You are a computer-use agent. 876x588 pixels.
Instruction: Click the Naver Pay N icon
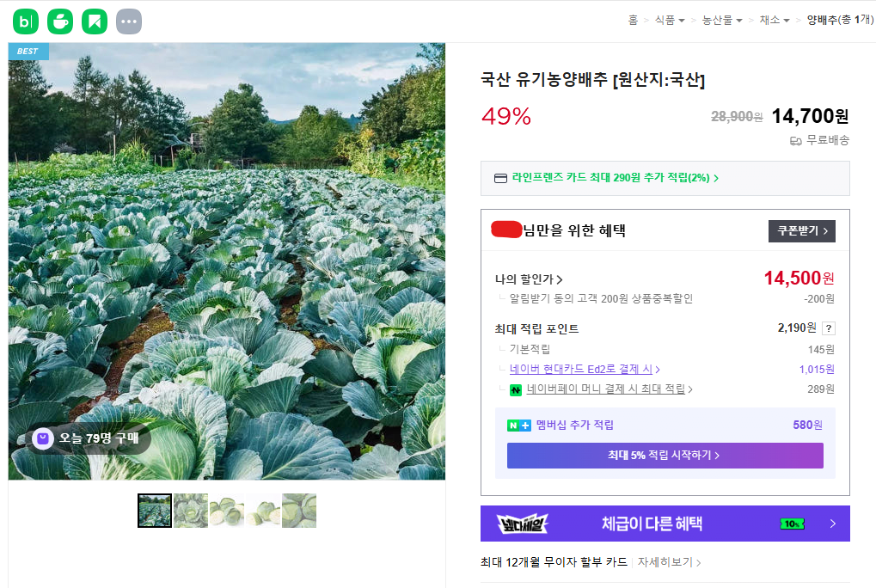coord(516,389)
